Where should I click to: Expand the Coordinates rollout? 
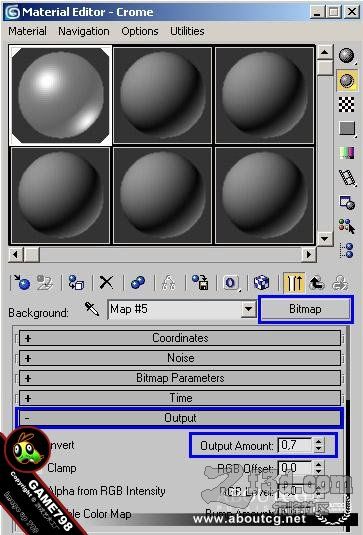(x=180, y=338)
